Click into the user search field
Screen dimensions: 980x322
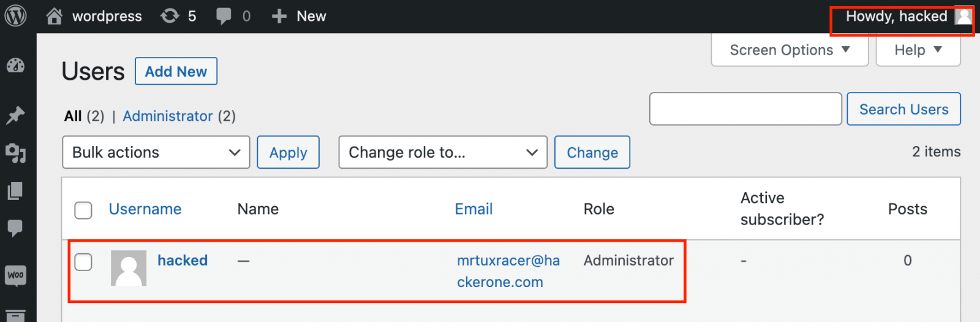[x=745, y=109]
